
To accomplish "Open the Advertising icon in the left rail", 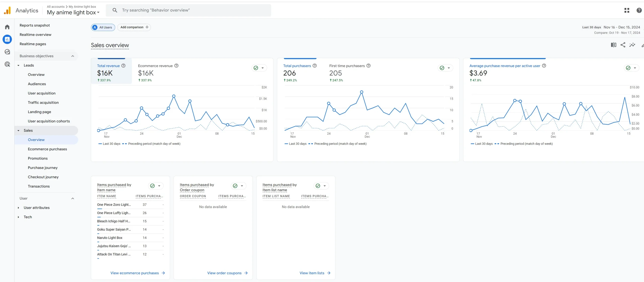I will pos(7,64).
